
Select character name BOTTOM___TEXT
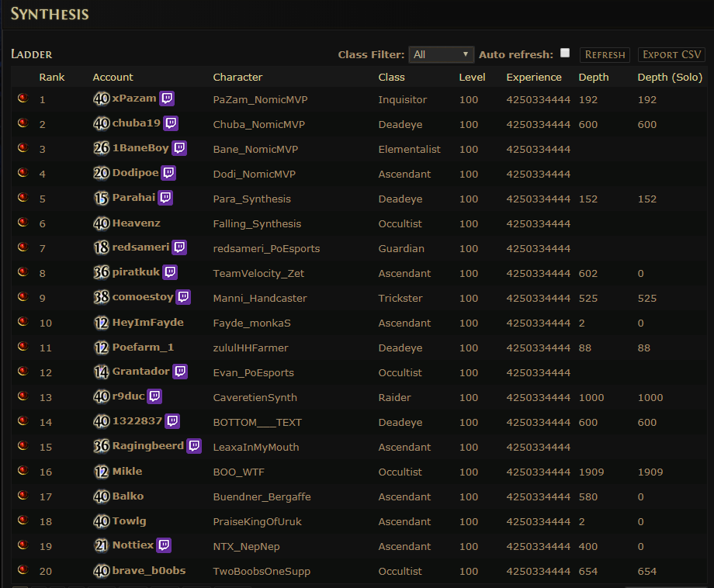[258, 422]
